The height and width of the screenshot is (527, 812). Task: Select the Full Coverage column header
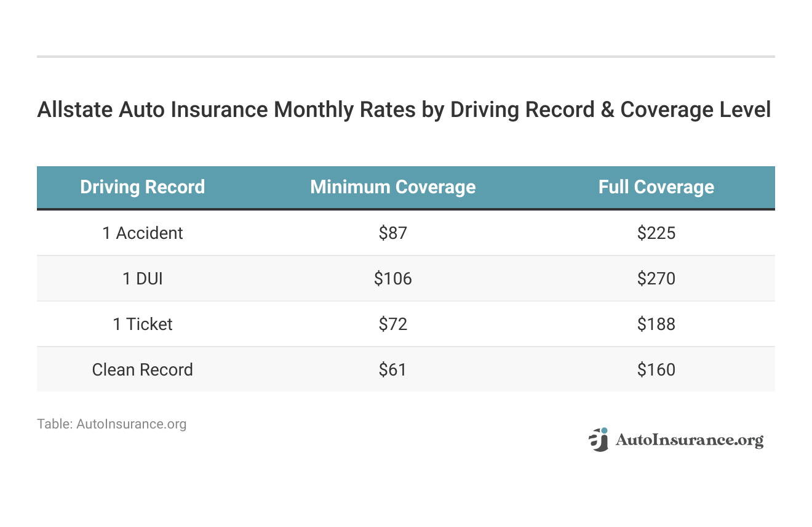(656, 187)
